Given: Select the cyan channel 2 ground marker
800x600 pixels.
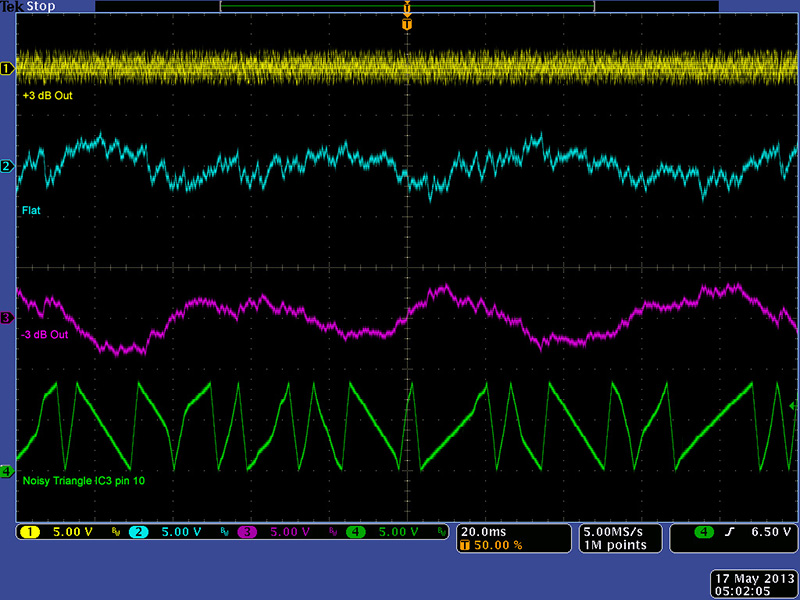Looking at the screenshot, I should 7,166.
